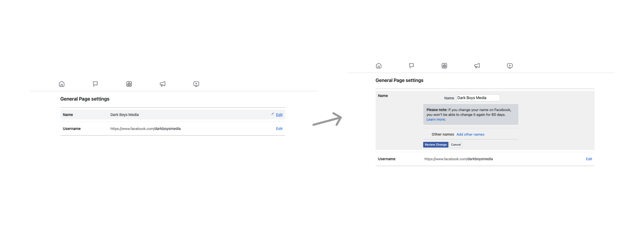Open the insights chart icon in left panel
Viewport: 644px width, 242px height.
click(129, 84)
